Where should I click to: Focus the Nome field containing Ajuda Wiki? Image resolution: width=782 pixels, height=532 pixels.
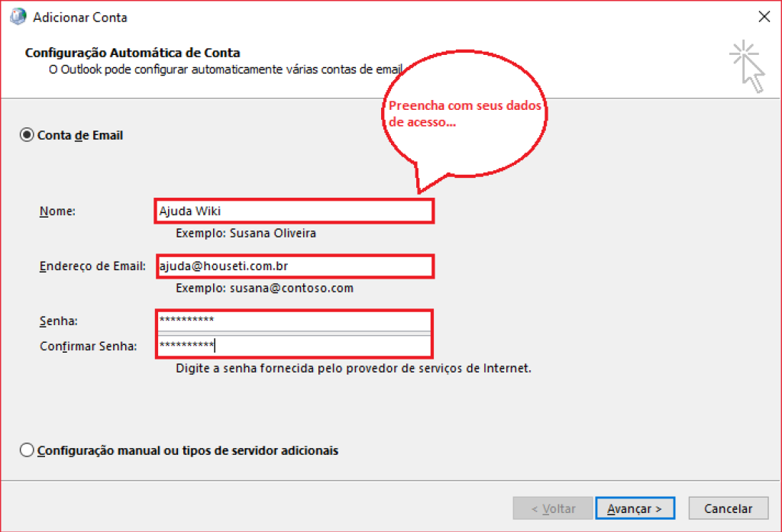[x=294, y=211]
